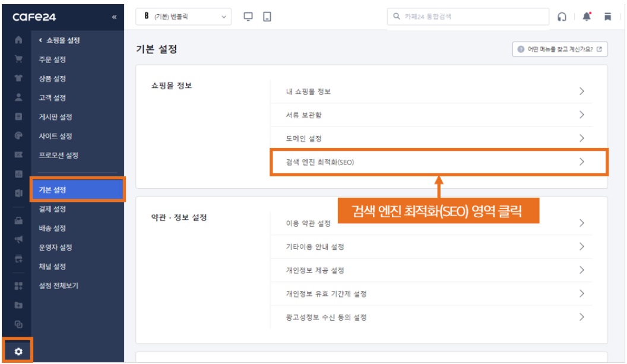Click chevron on 이용 약관 설정 row

(582, 223)
